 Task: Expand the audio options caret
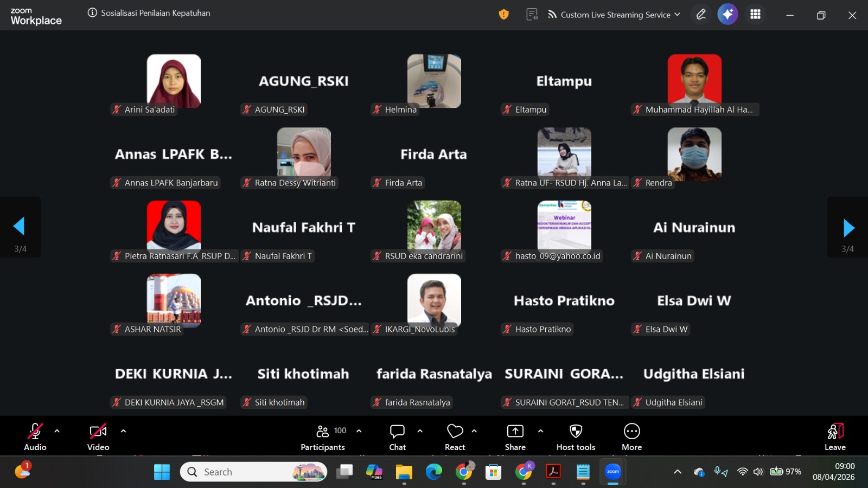[57, 431]
